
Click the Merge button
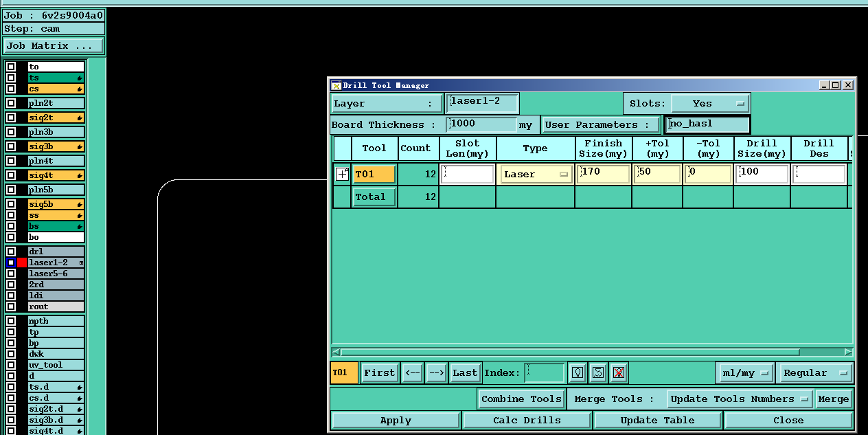(x=834, y=399)
